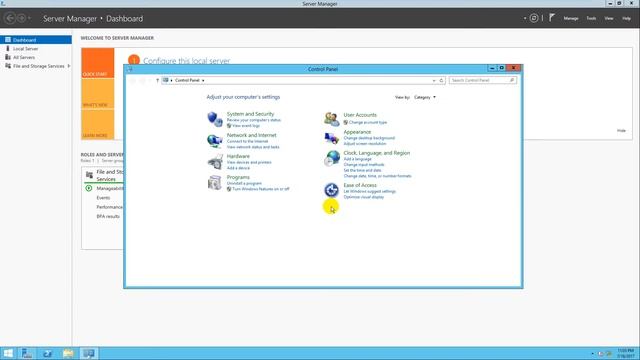Click View network status and tasks

click(253, 147)
